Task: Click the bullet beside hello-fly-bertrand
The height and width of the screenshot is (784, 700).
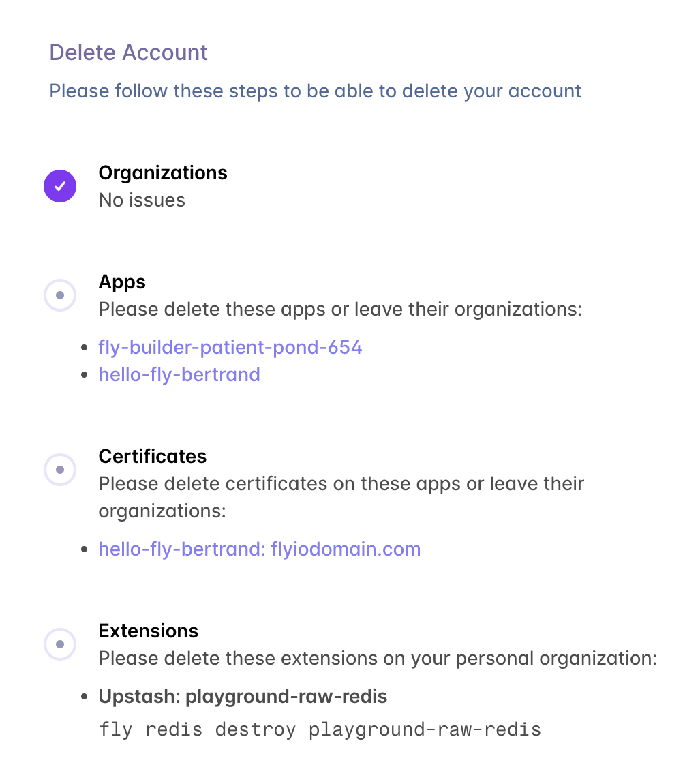Action: tap(84, 374)
